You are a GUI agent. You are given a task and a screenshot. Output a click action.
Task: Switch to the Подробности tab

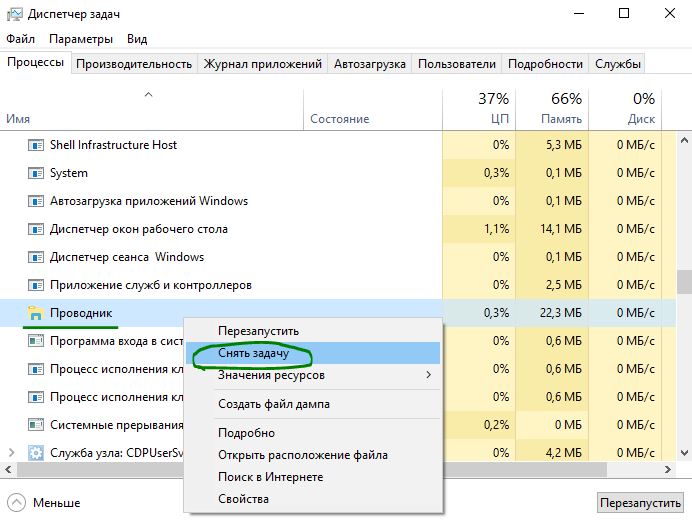tap(545, 64)
